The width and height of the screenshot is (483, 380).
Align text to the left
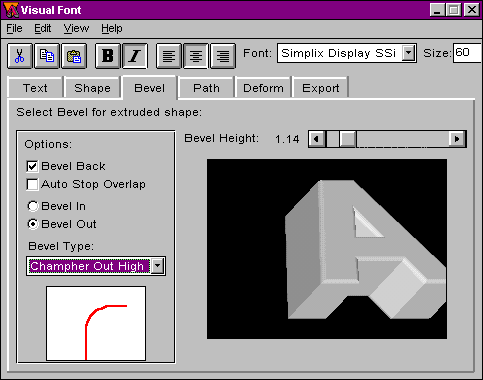click(x=169, y=56)
